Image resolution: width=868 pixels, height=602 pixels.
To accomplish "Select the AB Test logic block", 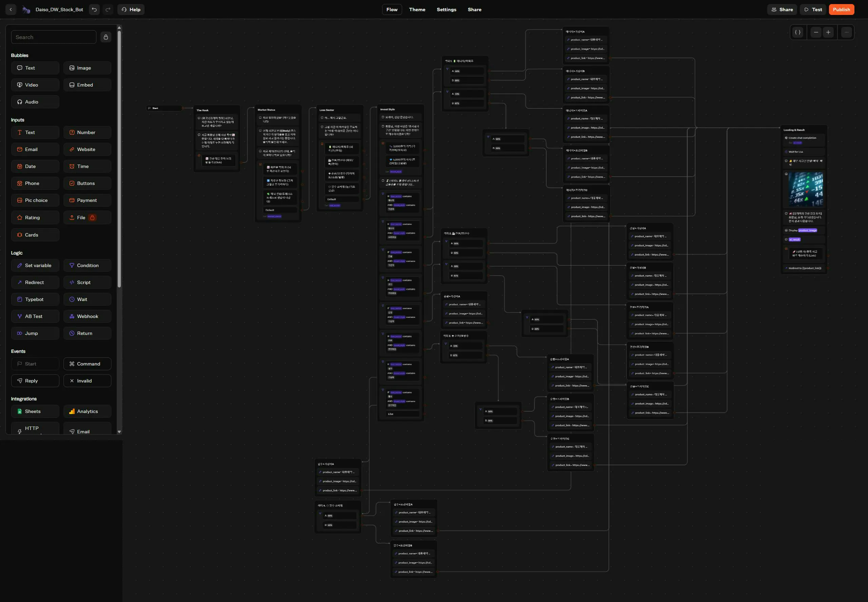I will pos(35,316).
